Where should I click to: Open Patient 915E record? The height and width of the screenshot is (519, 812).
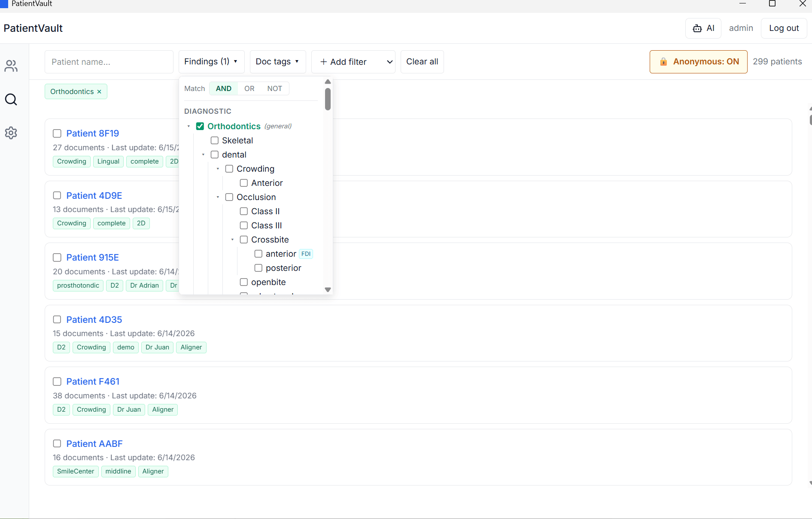coord(92,258)
